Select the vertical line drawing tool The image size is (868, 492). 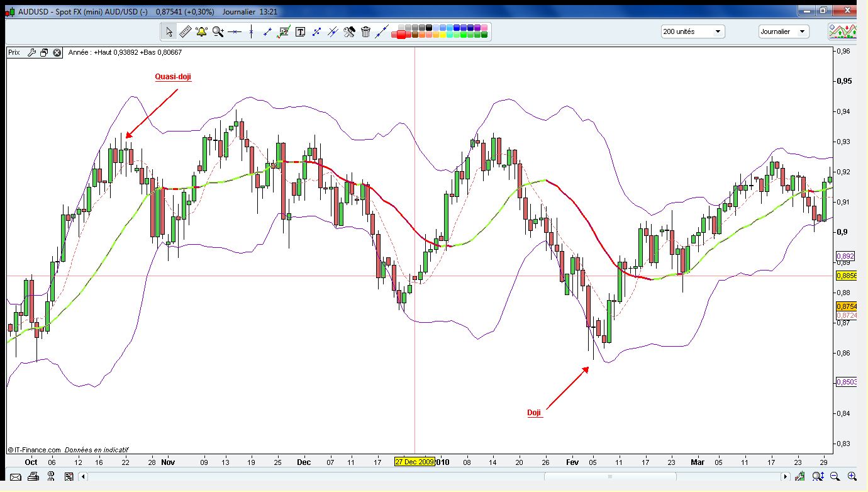coord(252,31)
